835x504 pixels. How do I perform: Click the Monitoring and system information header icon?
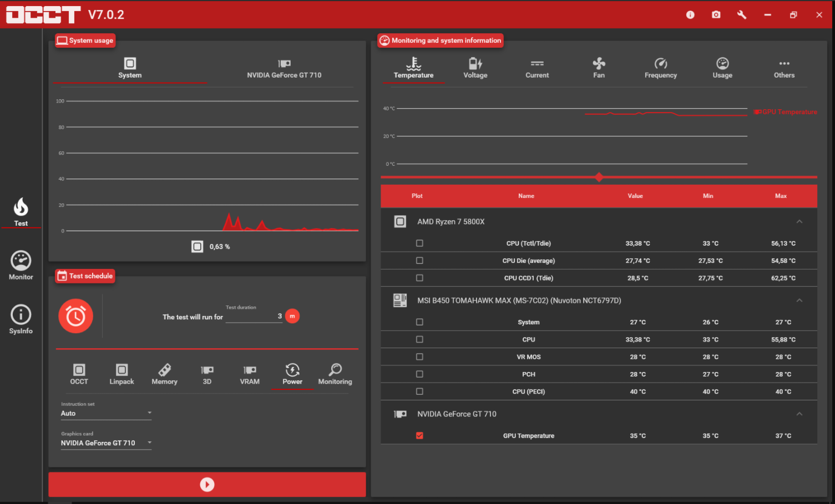(x=384, y=40)
